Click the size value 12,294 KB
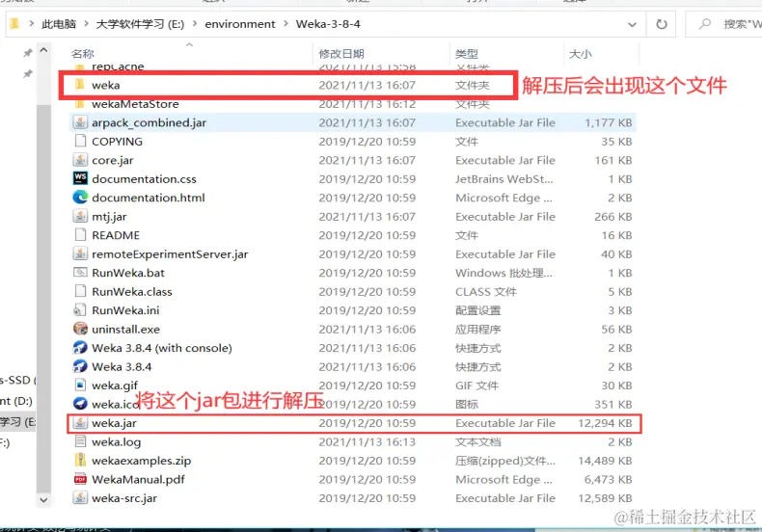Viewport: 762px width, 532px height. (605, 423)
